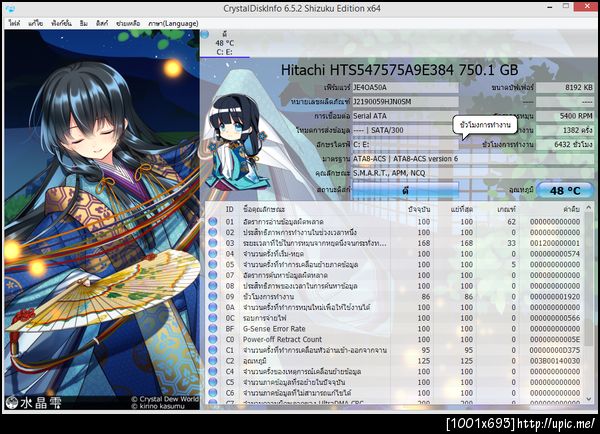Click status orb of attribute 09

(x=213, y=297)
